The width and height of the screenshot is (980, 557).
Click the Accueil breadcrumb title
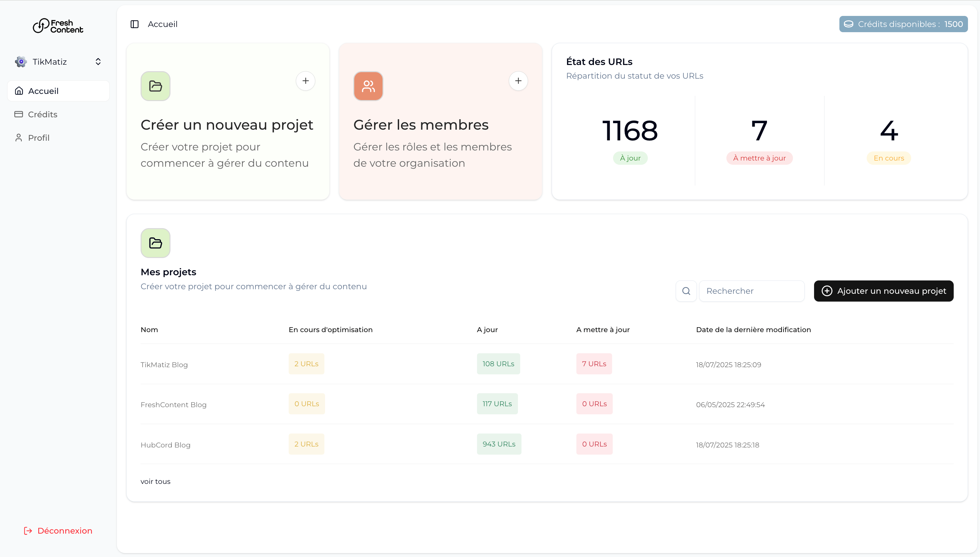coord(162,24)
